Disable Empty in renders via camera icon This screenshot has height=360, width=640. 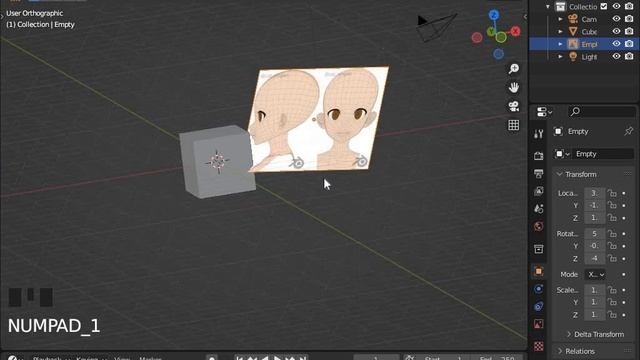(629, 44)
